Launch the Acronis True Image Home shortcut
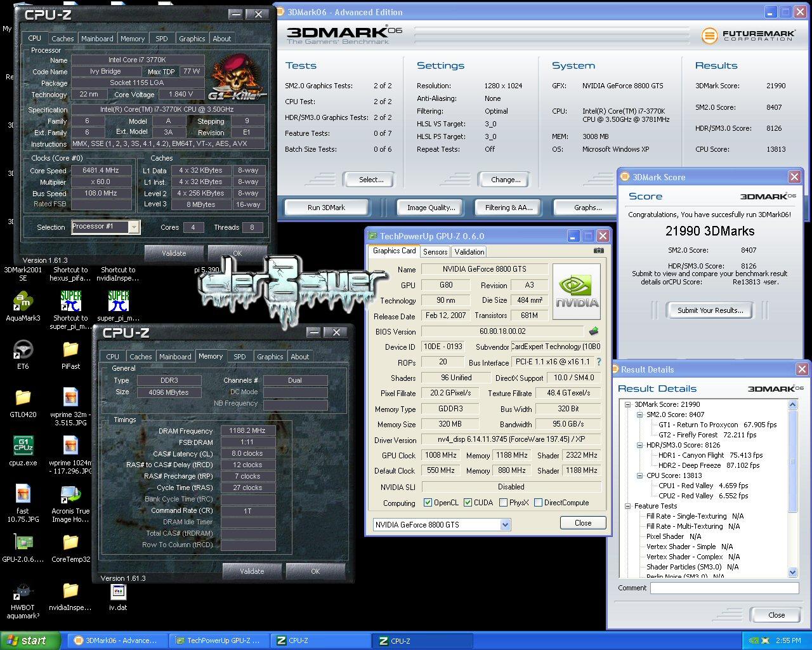The image size is (812, 650). [x=70, y=494]
